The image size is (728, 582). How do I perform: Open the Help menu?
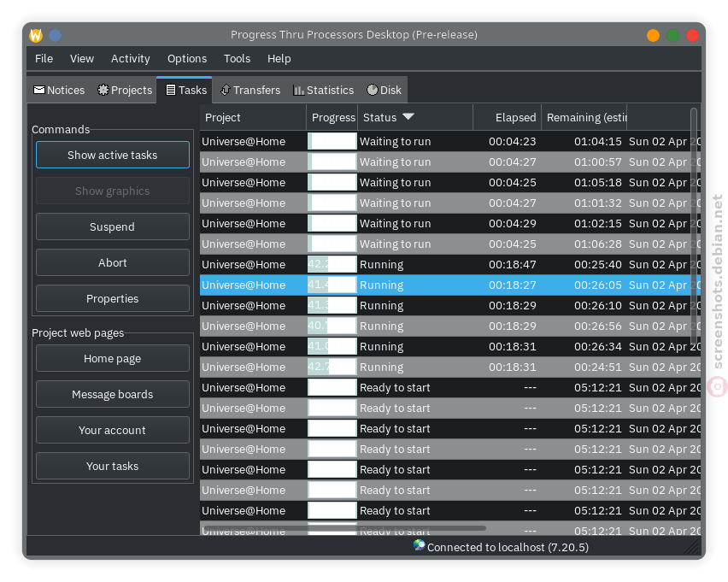click(x=279, y=58)
